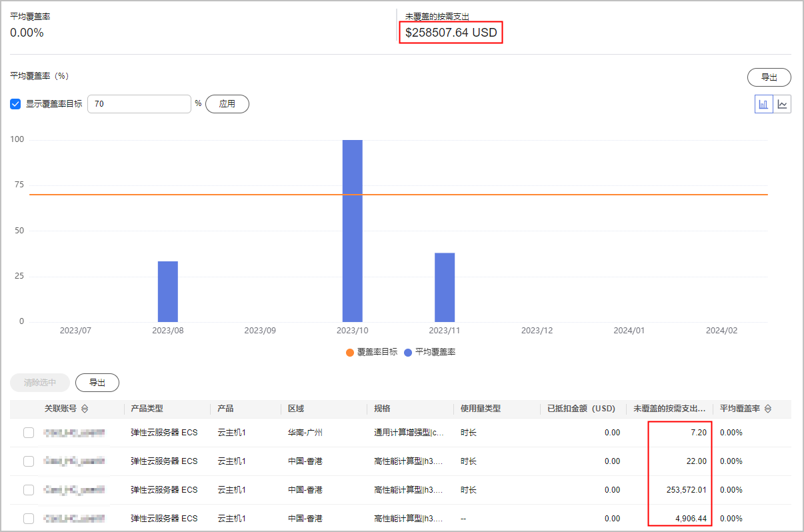804x532 pixels.
Task: Click the 清除选中 button
Action: pos(40,383)
